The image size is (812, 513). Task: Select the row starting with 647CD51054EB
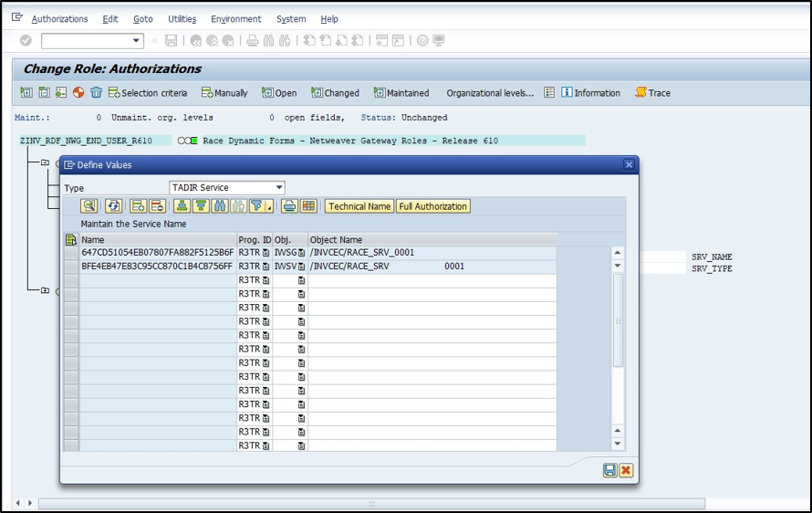(x=71, y=253)
